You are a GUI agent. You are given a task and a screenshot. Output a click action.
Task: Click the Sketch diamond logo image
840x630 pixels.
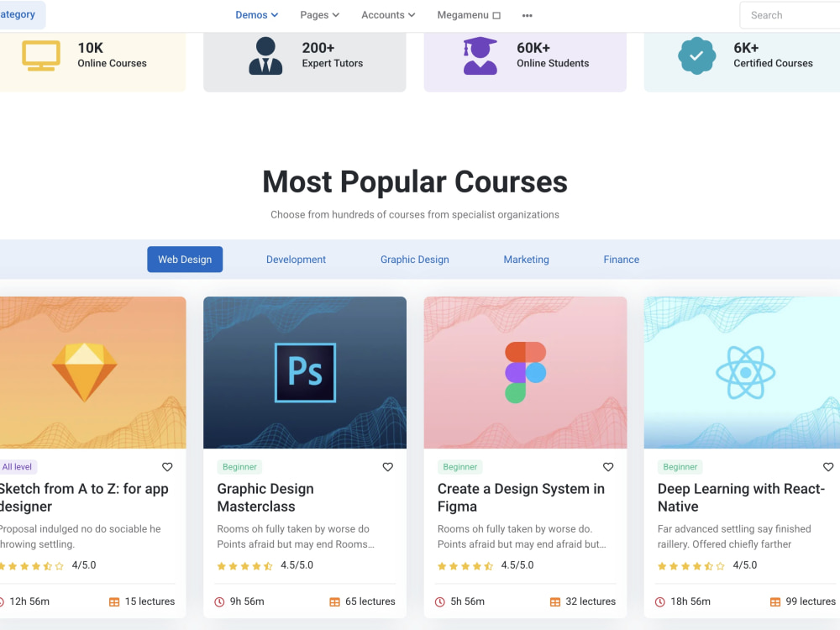click(x=85, y=372)
